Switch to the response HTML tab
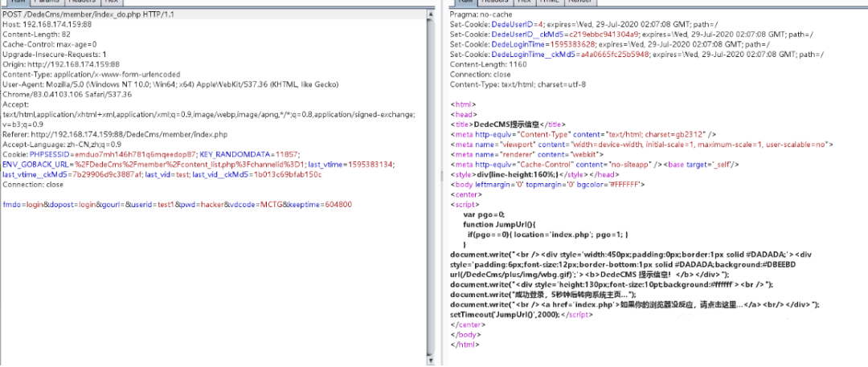The height and width of the screenshot is (367, 868). (x=550, y=2)
